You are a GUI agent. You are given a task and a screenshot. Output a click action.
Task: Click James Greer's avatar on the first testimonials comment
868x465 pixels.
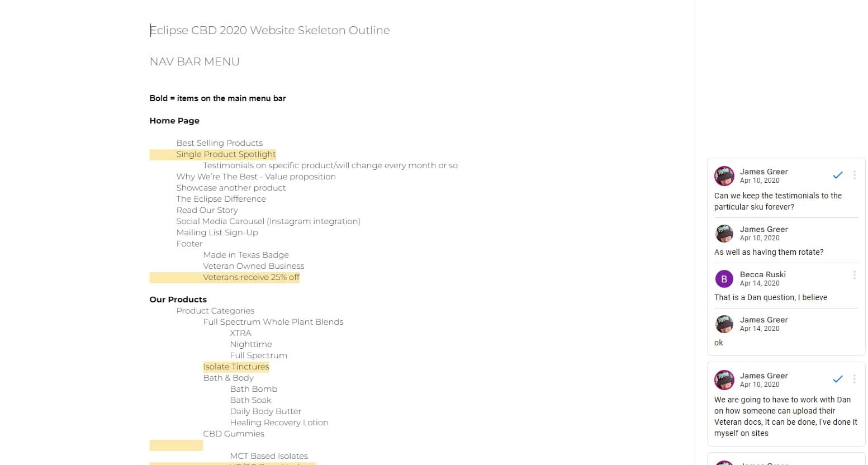724,175
